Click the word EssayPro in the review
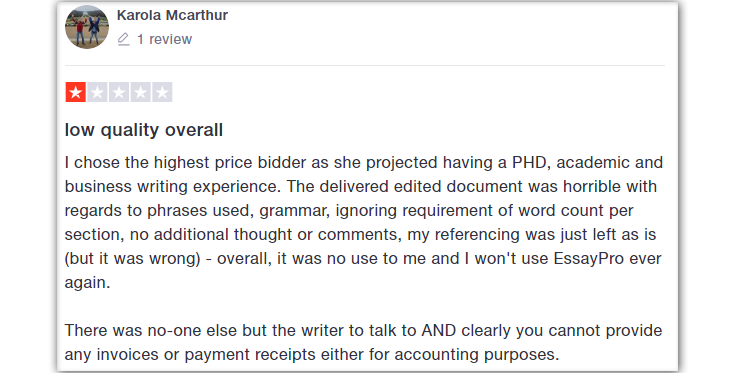The image size is (732, 373). [x=589, y=258]
